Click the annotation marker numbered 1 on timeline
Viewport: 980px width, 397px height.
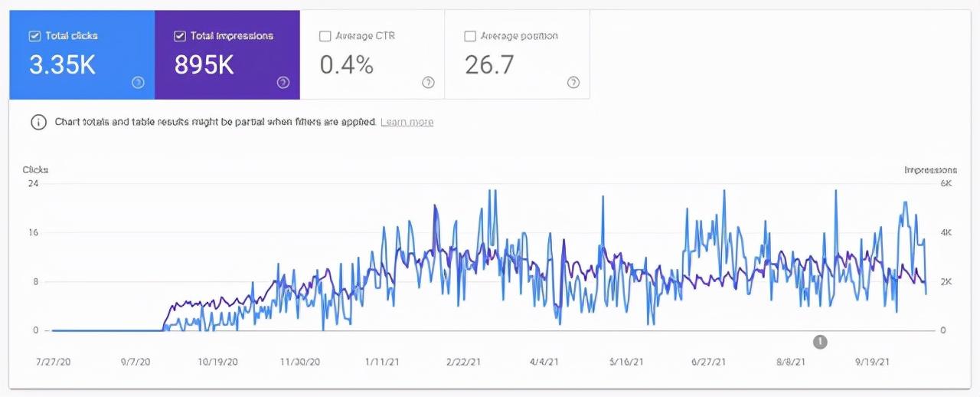820,342
